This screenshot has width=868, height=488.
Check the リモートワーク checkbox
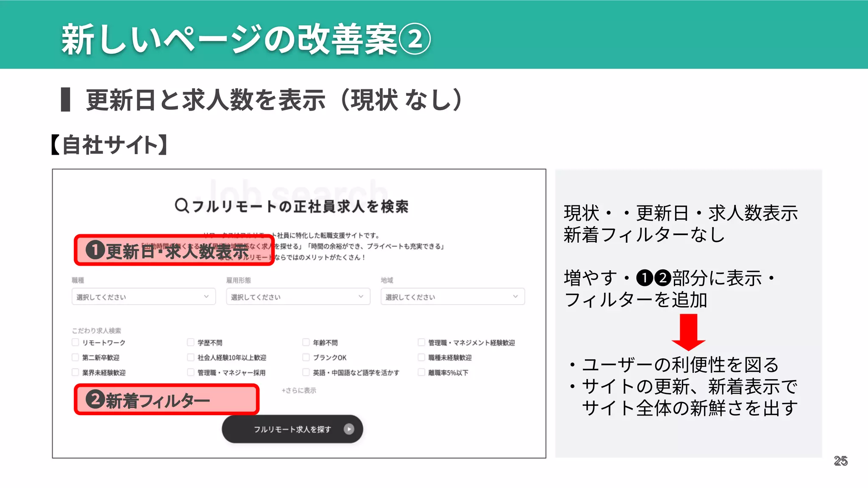(75, 342)
